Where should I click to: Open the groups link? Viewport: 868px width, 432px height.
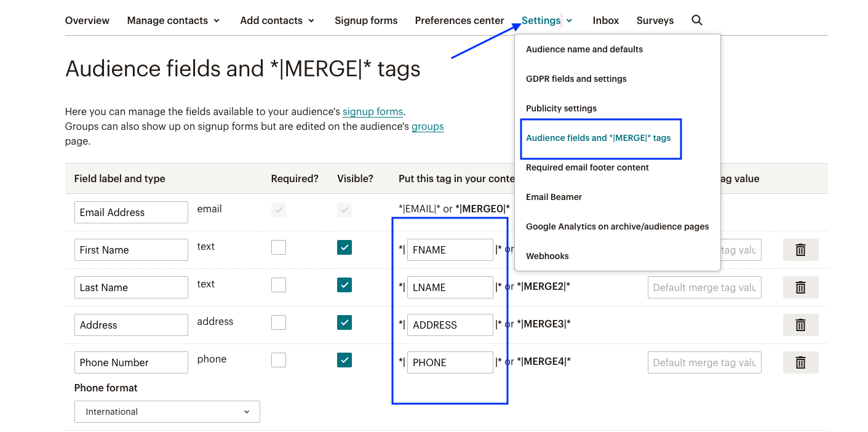[428, 127]
